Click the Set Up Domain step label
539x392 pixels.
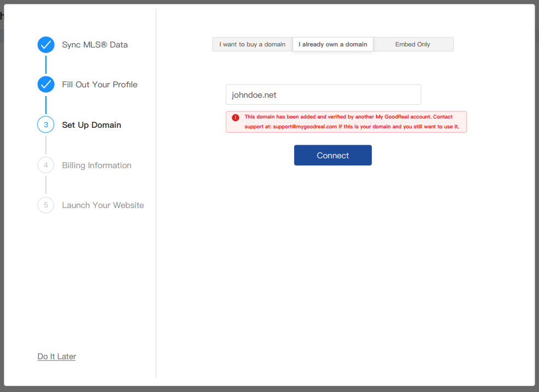tap(91, 124)
